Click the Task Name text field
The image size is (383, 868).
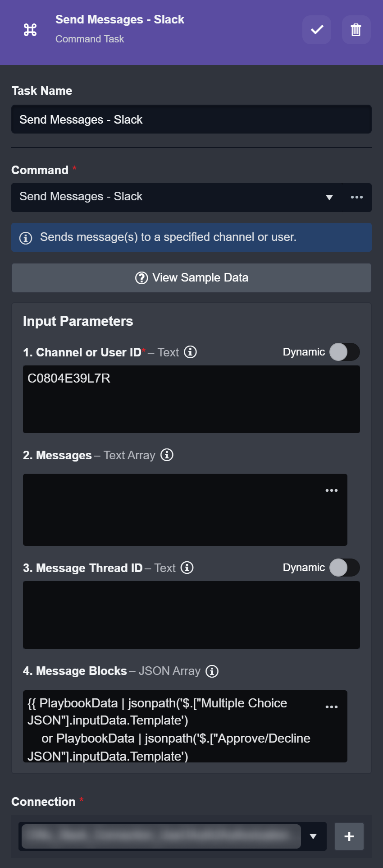pos(191,119)
